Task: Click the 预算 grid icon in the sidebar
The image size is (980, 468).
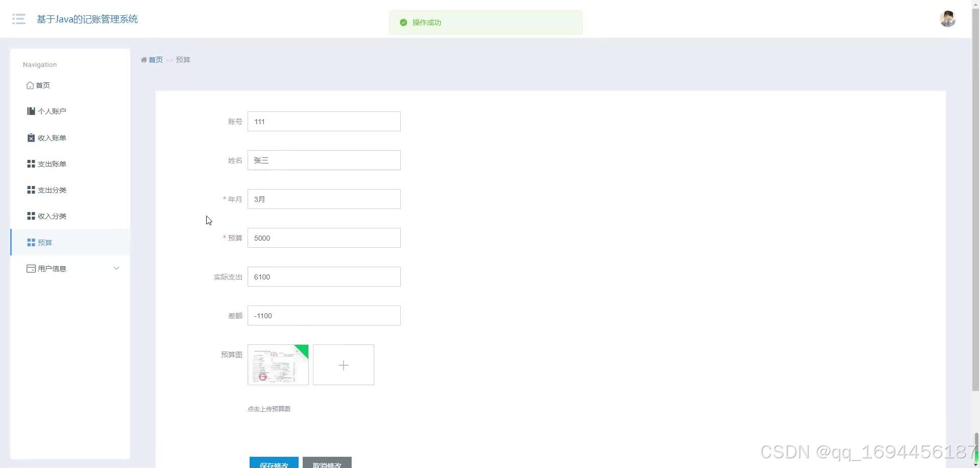Action: click(31, 243)
